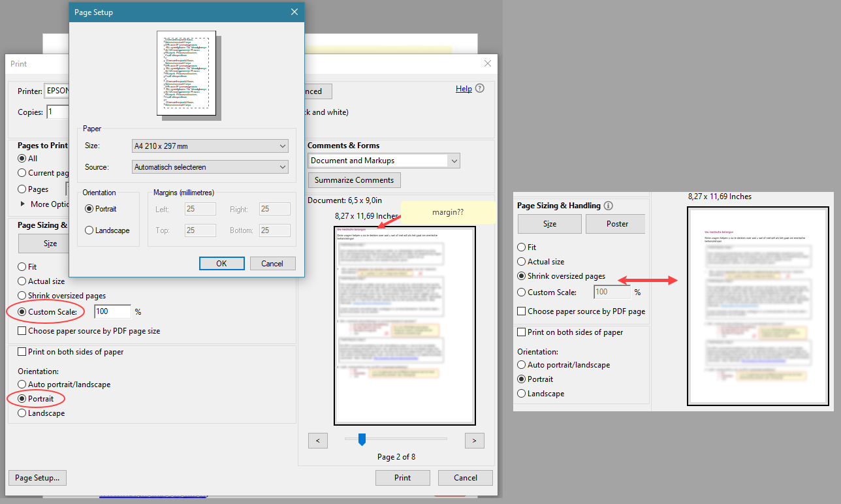The width and height of the screenshot is (841, 504).
Task: Open the Page Setup dialog
Action: click(x=37, y=477)
